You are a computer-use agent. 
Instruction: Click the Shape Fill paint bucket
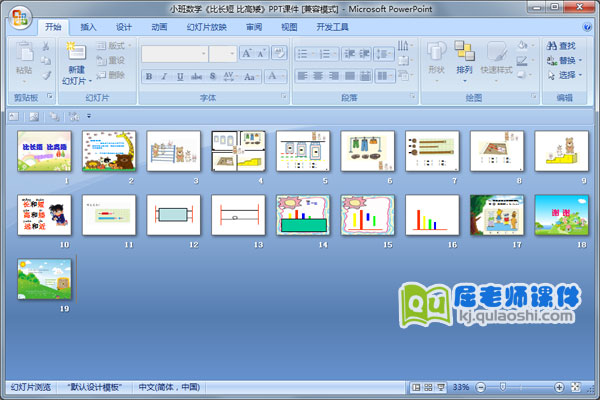[524, 46]
